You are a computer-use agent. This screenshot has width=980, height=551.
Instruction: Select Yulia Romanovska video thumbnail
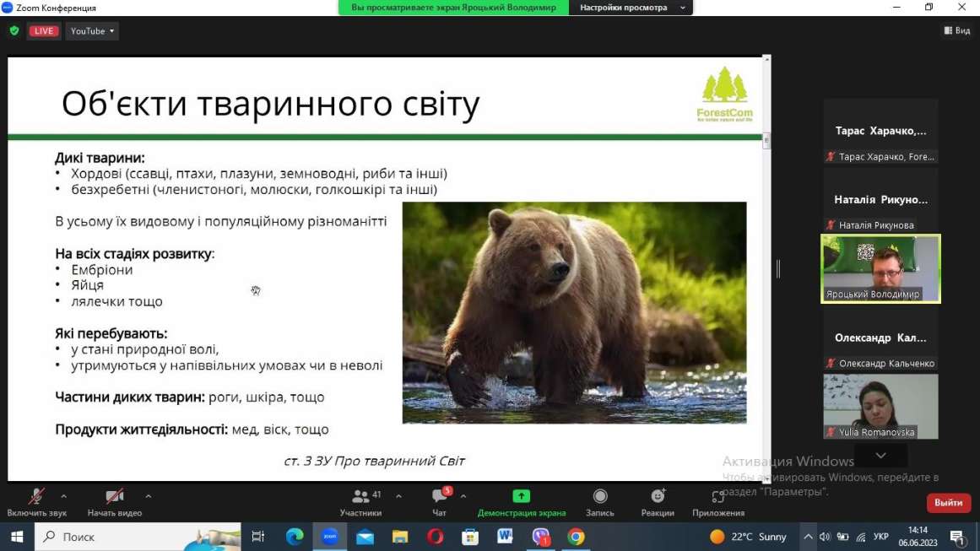(x=880, y=407)
